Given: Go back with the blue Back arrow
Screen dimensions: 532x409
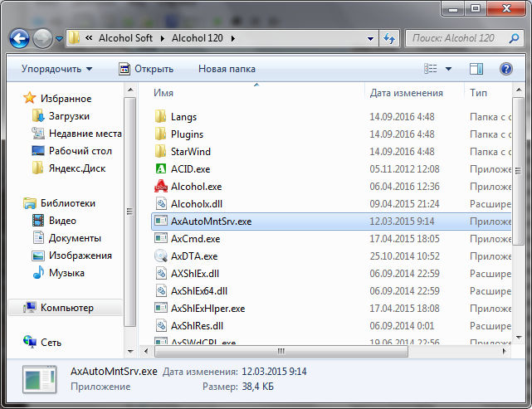Looking at the screenshot, I should [19, 39].
